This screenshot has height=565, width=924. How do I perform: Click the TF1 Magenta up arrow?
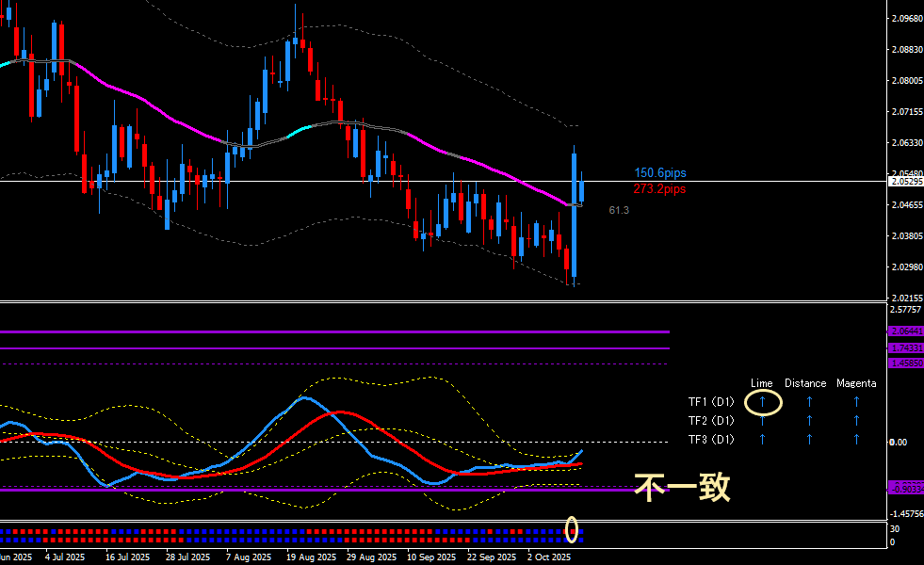pyautogui.click(x=856, y=402)
